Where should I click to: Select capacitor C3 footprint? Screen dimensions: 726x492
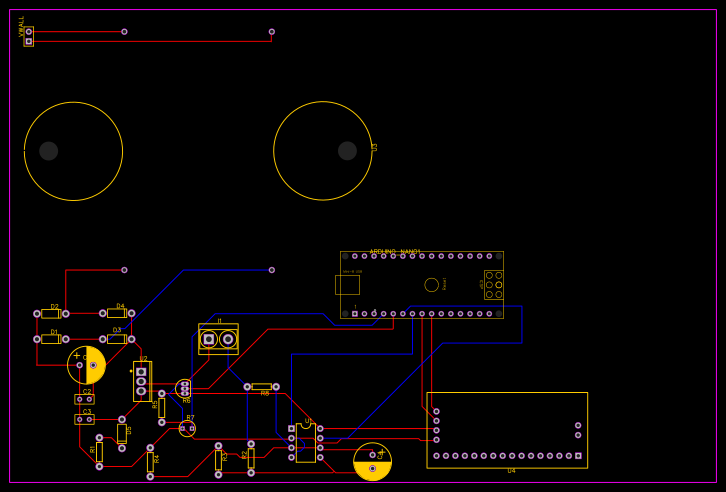click(x=84, y=419)
